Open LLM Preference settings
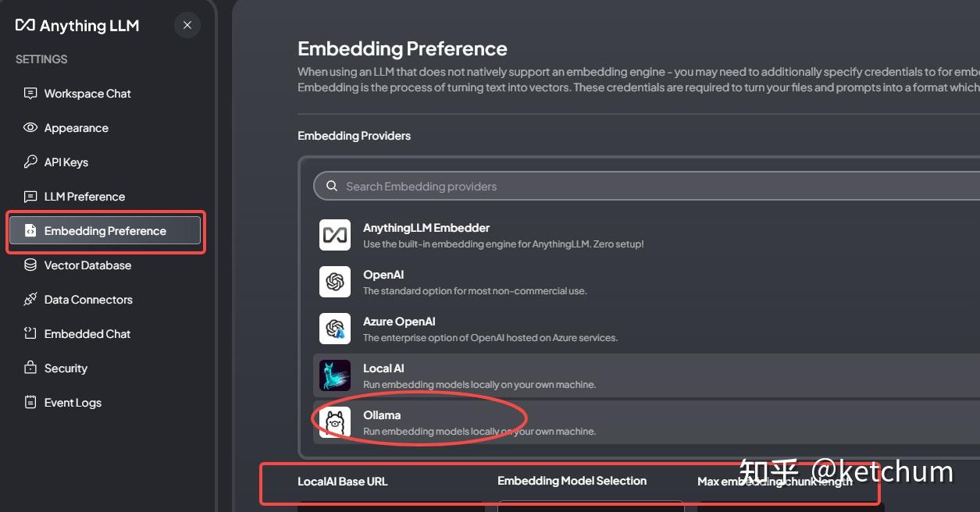The width and height of the screenshot is (980, 512). [x=84, y=197]
